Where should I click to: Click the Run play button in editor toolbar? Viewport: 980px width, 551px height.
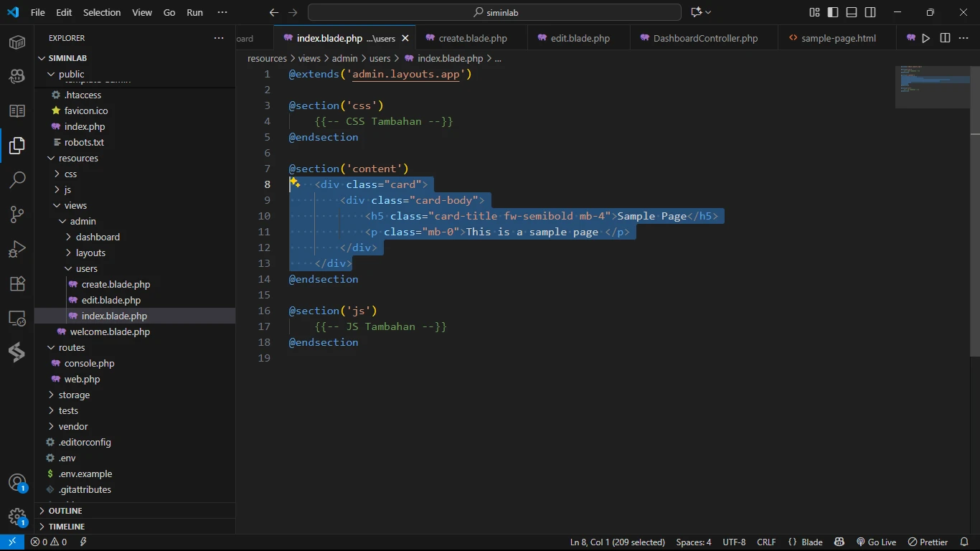926,38
